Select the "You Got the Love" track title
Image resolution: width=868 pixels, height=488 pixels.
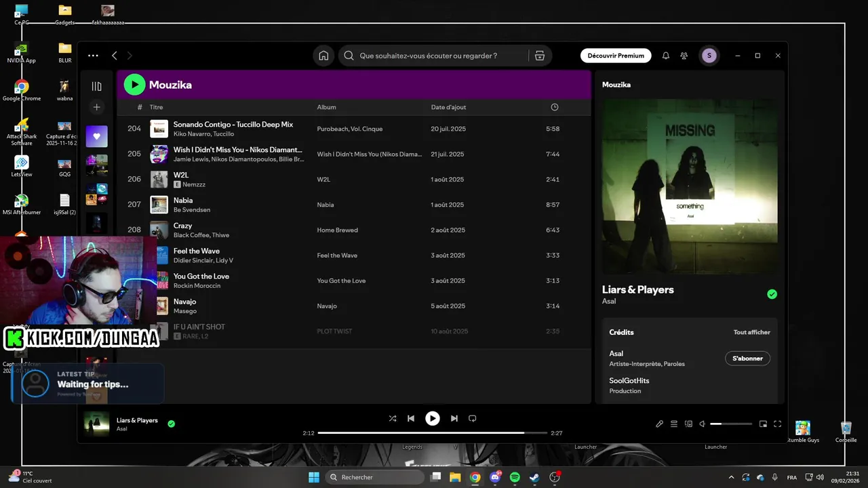201,276
